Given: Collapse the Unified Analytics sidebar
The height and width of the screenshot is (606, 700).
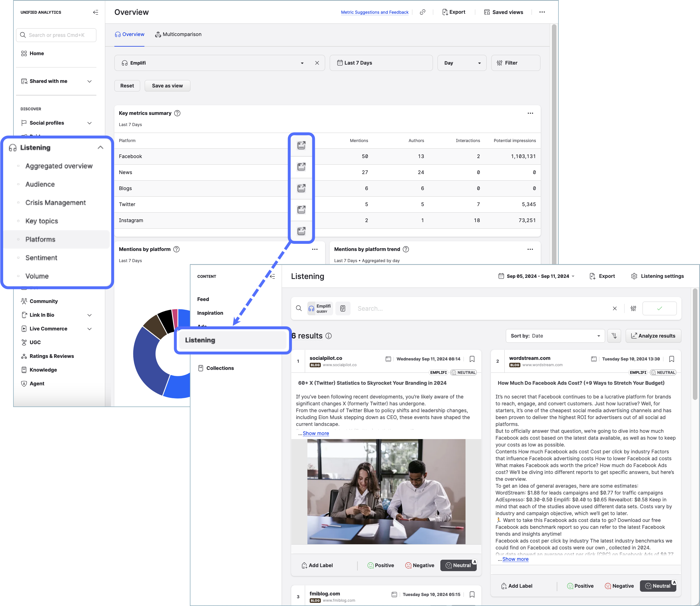Looking at the screenshot, I should (96, 12).
